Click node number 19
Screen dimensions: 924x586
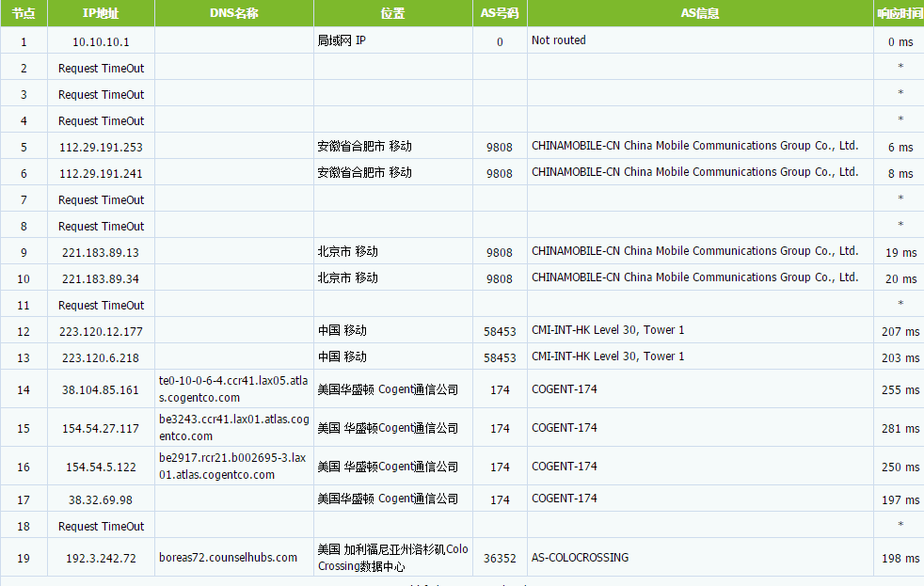(24, 559)
